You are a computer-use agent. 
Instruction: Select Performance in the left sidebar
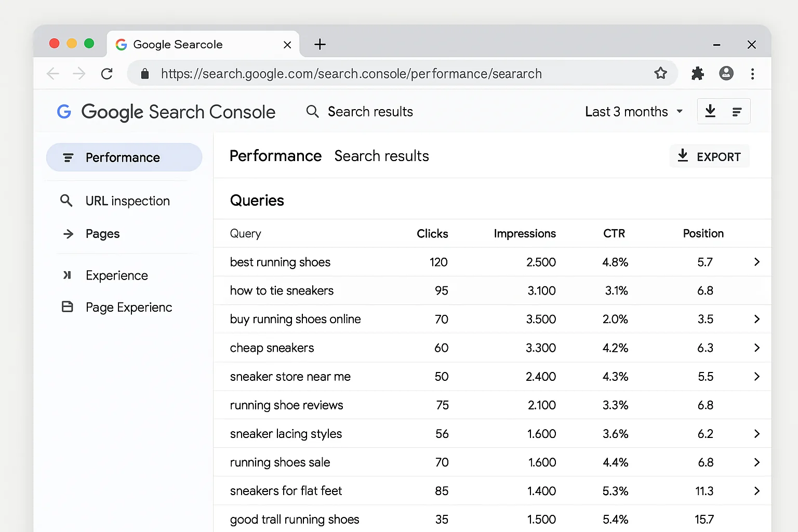(x=123, y=157)
